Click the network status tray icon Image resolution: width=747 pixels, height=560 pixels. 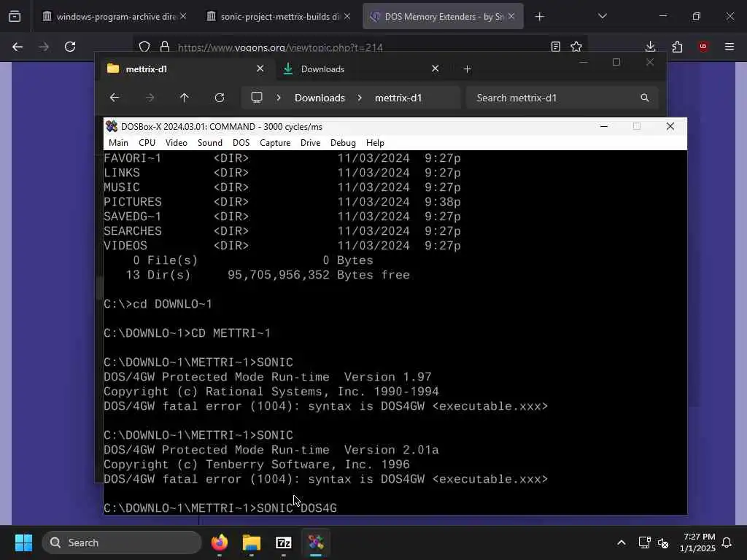(644, 542)
